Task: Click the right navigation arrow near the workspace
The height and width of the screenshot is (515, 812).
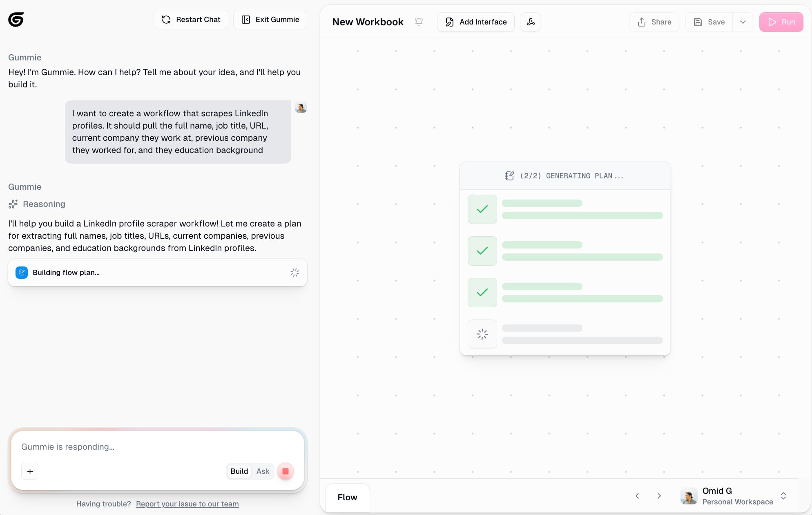Action: 659,496
